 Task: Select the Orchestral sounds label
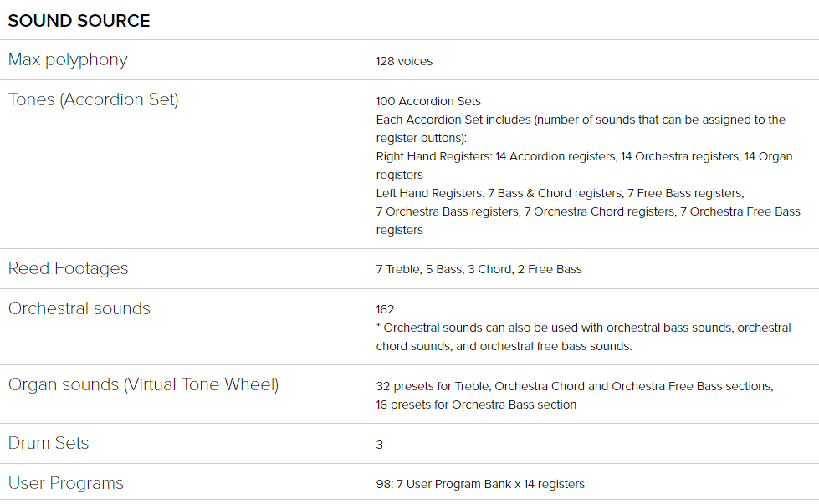(x=79, y=308)
